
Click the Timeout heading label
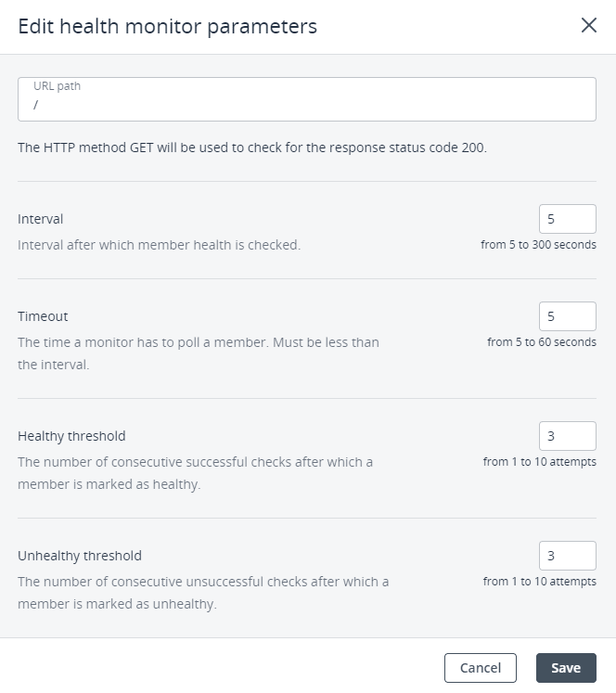[x=43, y=316]
